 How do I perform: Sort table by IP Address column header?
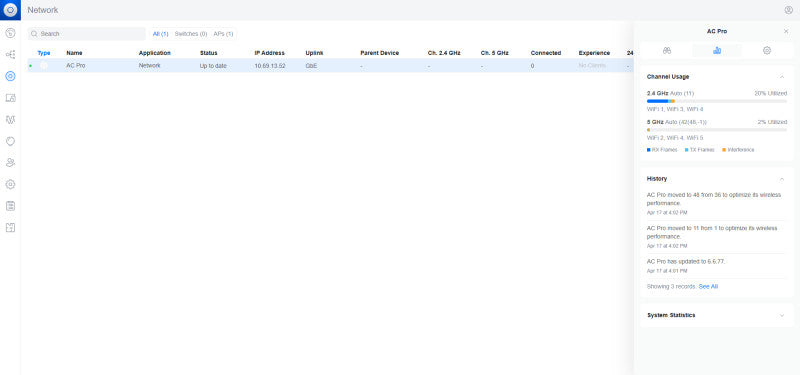[269, 53]
